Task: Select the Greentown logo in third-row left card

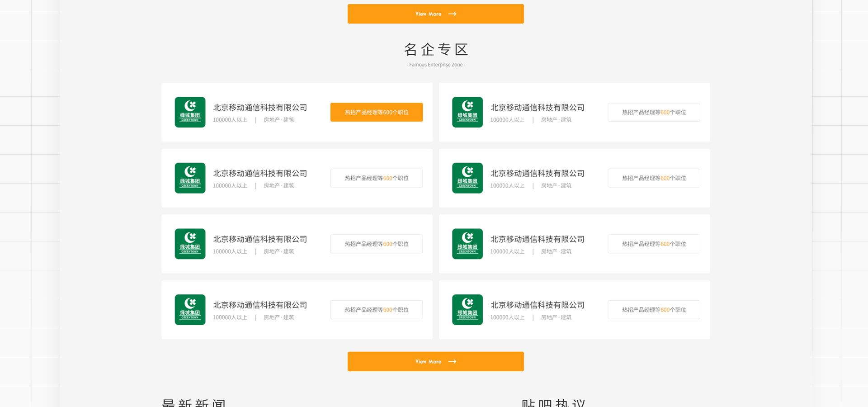Action: (190, 244)
